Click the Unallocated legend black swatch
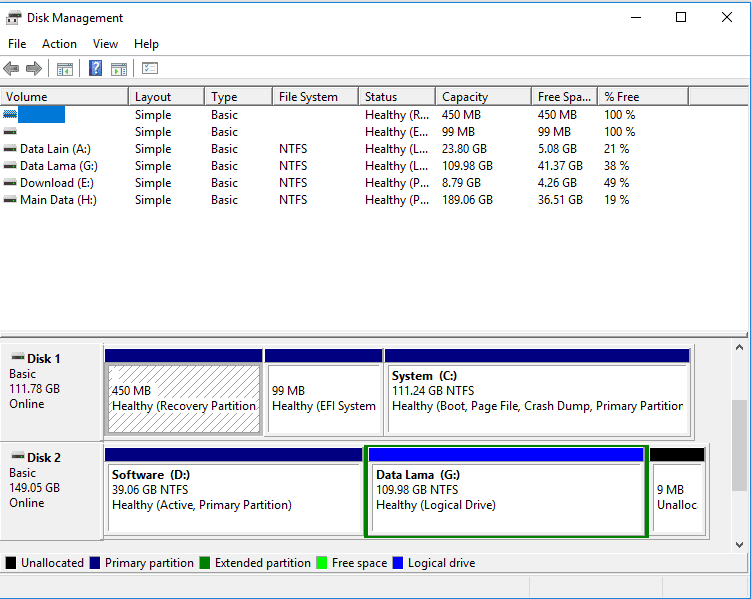Image resolution: width=752 pixels, height=599 pixels. 11,563
